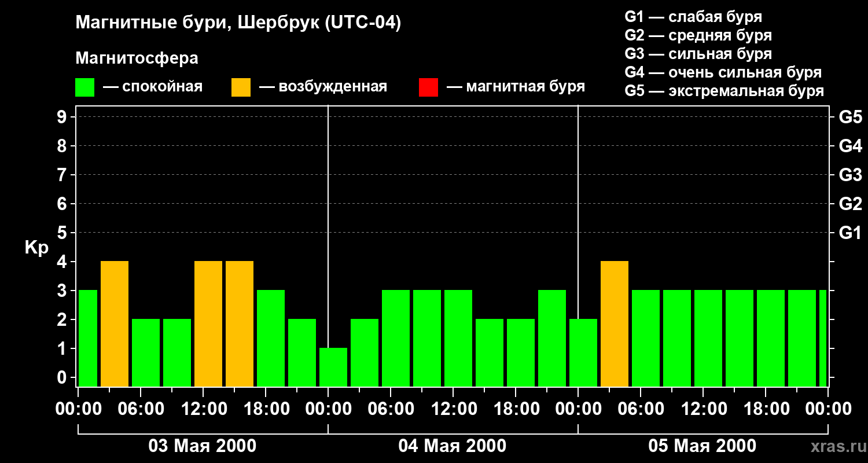Click the first orange Kp 4 bar on 03 Мая
Screen dimensions: 868x463
pos(115,324)
